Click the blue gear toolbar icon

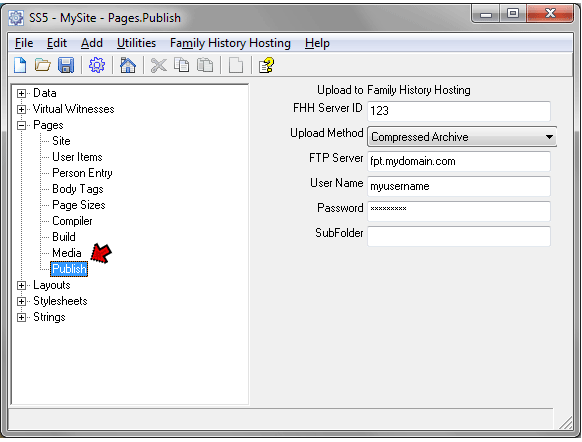pos(97,65)
